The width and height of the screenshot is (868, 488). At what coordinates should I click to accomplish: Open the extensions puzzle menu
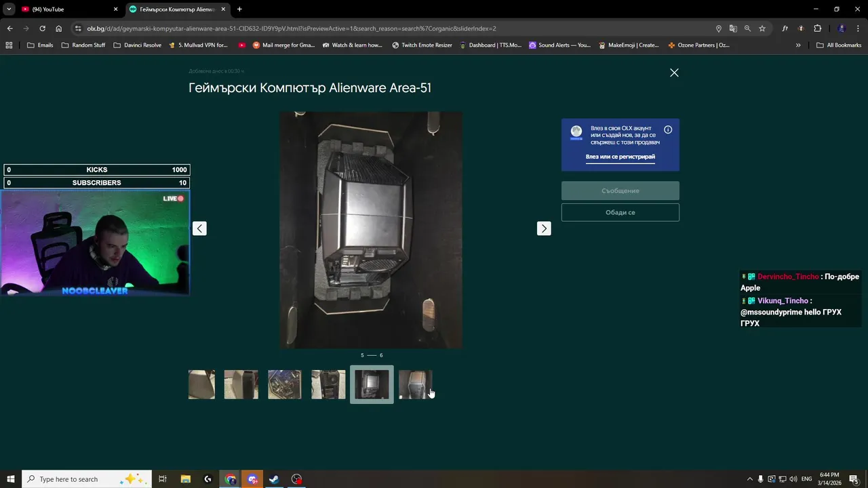[817, 28]
